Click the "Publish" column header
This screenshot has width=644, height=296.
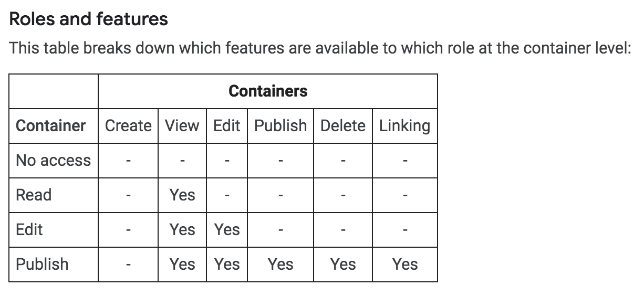281,126
